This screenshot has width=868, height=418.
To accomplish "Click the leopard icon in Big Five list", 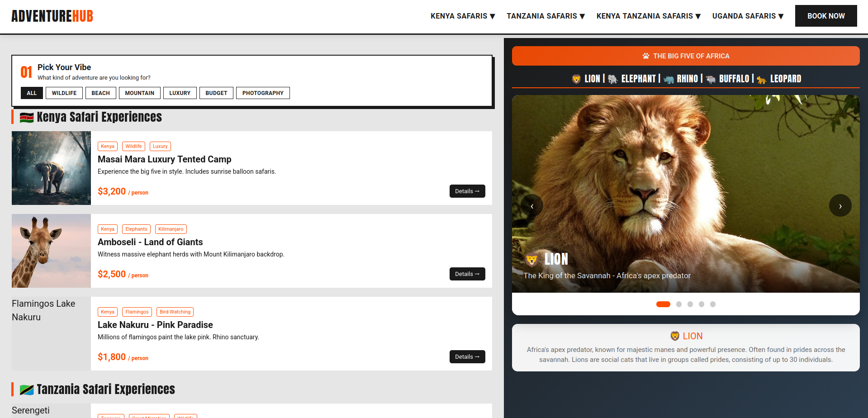I will 761,80.
